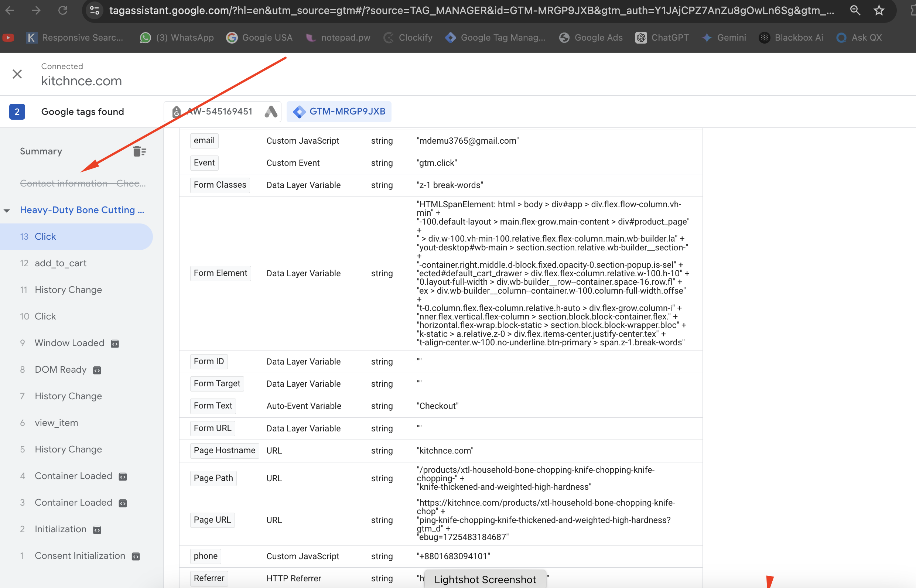
Task: Open the YouTube bookmark icon
Action: click(x=8, y=37)
